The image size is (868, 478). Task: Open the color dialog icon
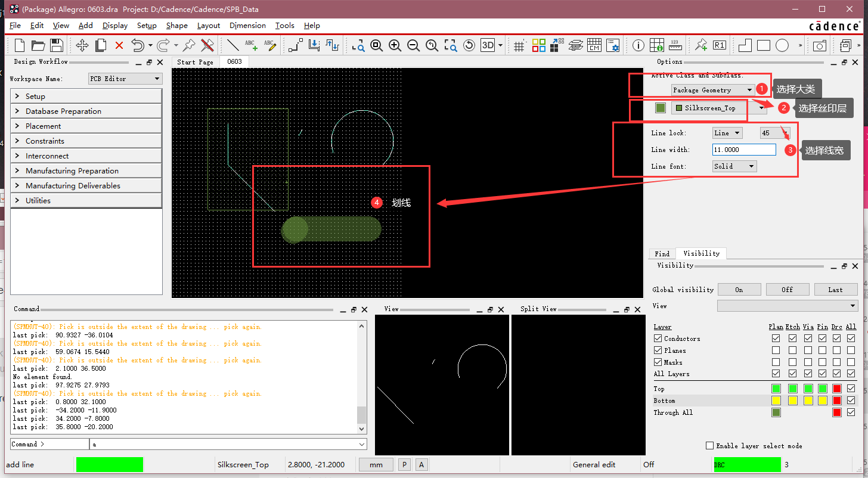[538, 45]
